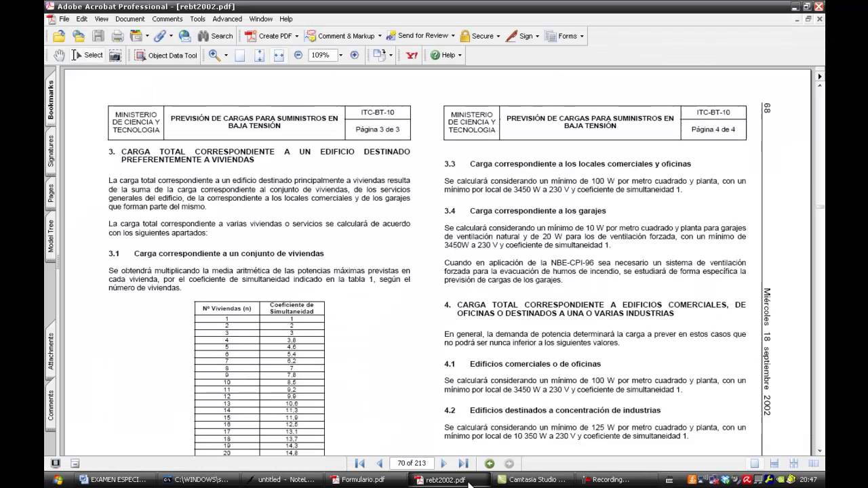The height and width of the screenshot is (488, 868).
Task: Click the zoom percentage field showing 109%
Action: tap(321, 55)
